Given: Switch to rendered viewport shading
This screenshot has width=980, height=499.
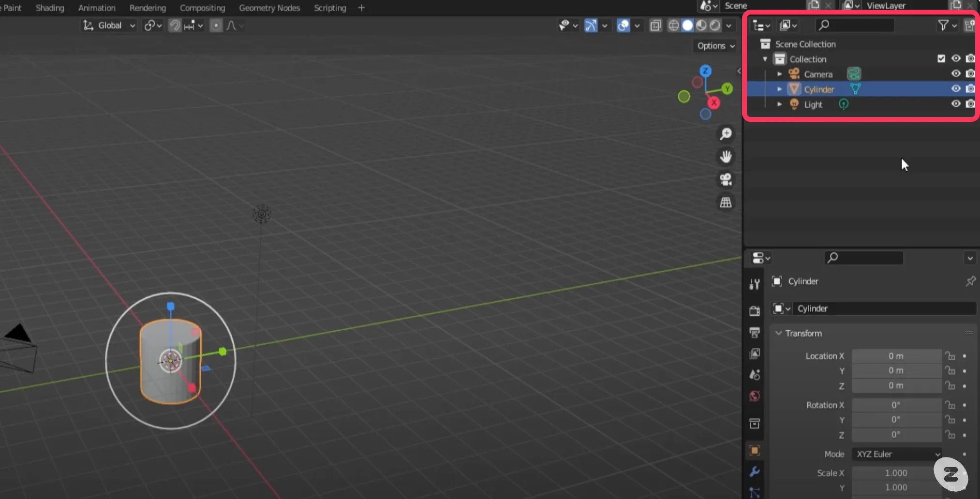Looking at the screenshot, I should click(x=715, y=25).
